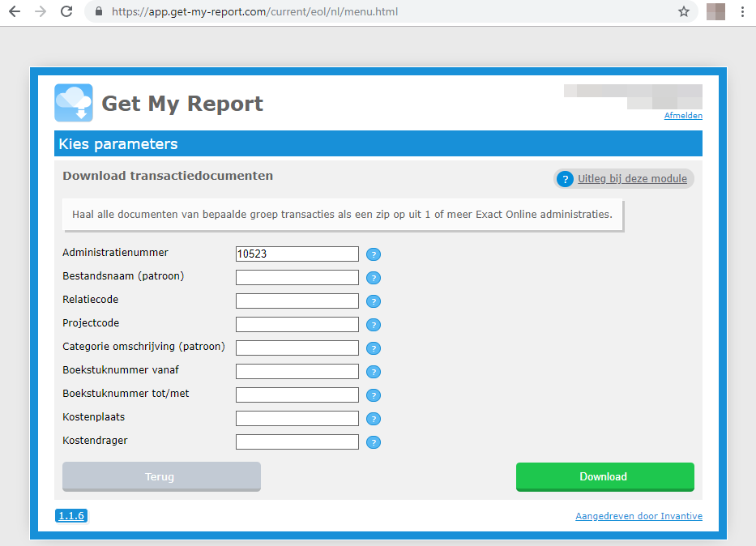
Task: Log out via the Afmelden link
Action: click(x=683, y=116)
